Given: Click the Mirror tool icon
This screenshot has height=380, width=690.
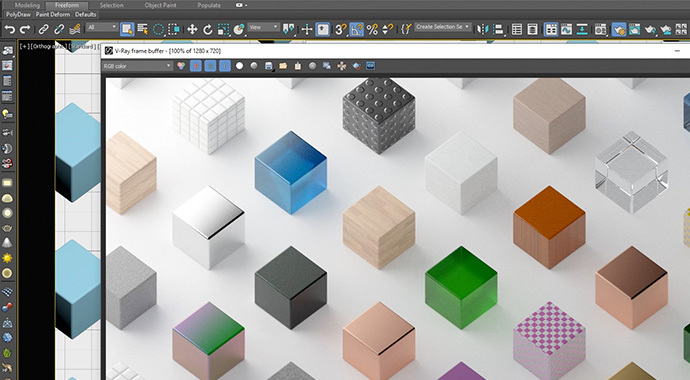Looking at the screenshot, I should point(483,29).
